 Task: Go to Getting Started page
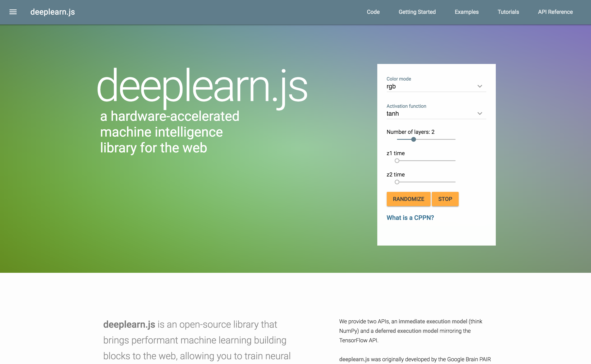[x=417, y=12]
